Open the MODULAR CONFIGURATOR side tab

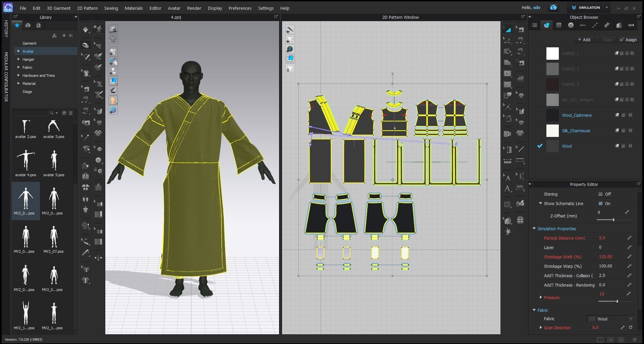(6, 77)
